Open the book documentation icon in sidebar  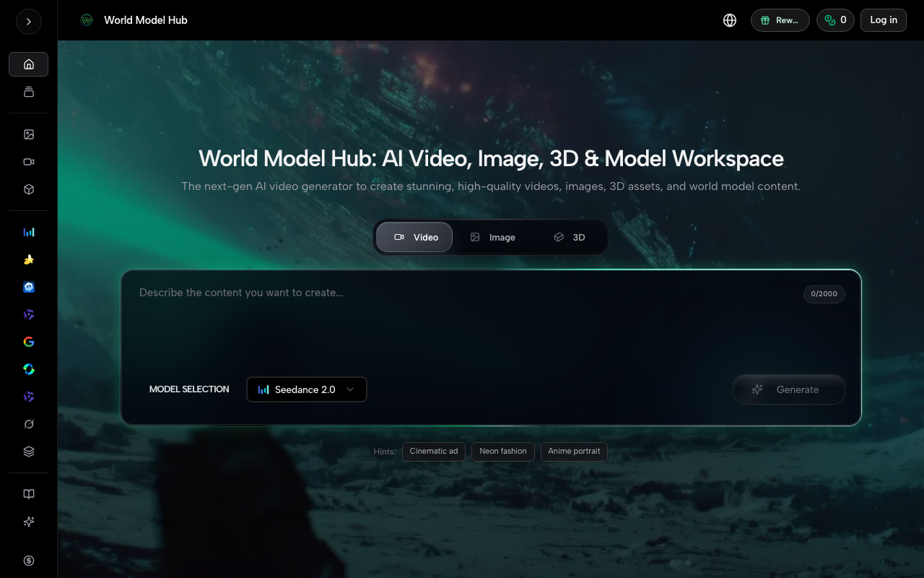click(x=29, y=494)
